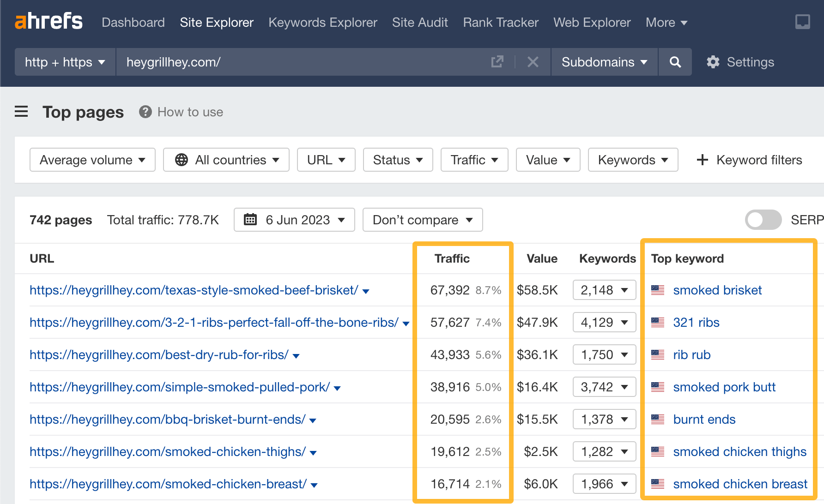Clear the URL field with the X icon
This screenshot has height=504, width=824.
533,62
